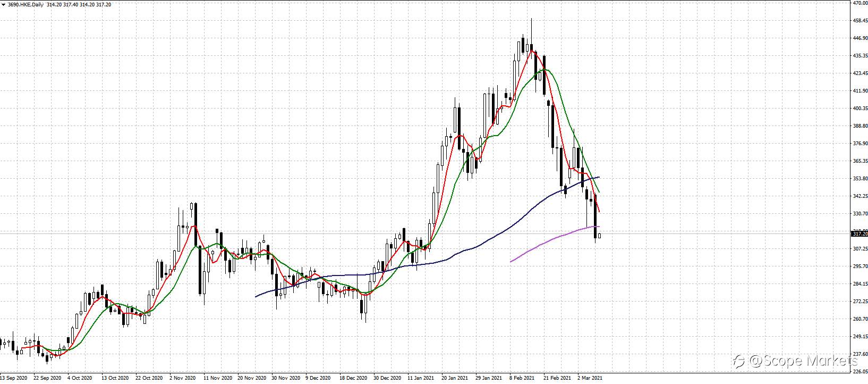Click the 18 Dec 2020 date label
The height and width of the screenshot is (384, 868).
(353, 379)
